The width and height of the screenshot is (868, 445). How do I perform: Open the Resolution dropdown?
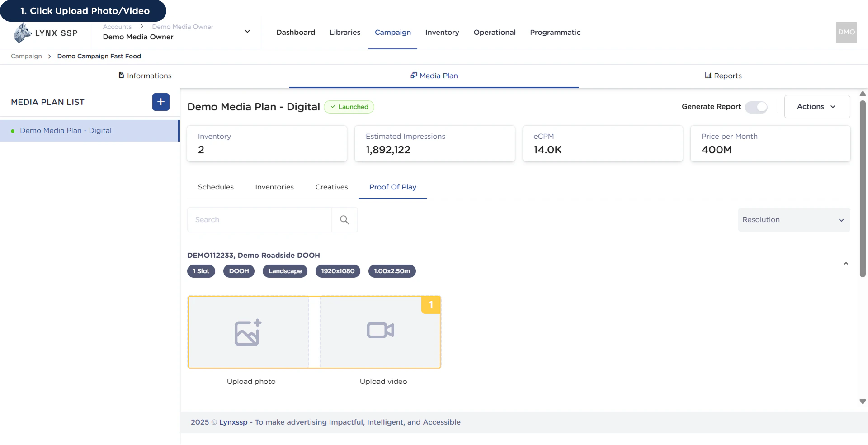coord(794,219)
